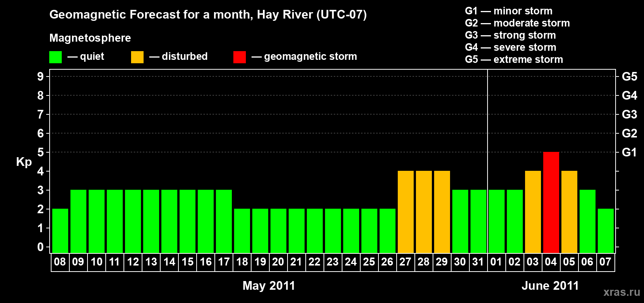
Task: Click the G5 label on right axis
Action: point(630,77)
